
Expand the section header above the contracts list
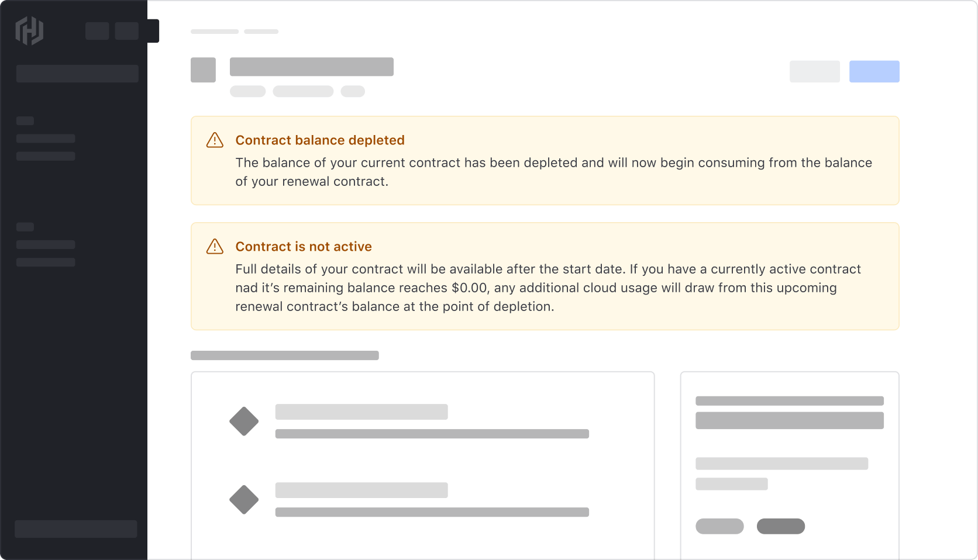click(284, 355)
